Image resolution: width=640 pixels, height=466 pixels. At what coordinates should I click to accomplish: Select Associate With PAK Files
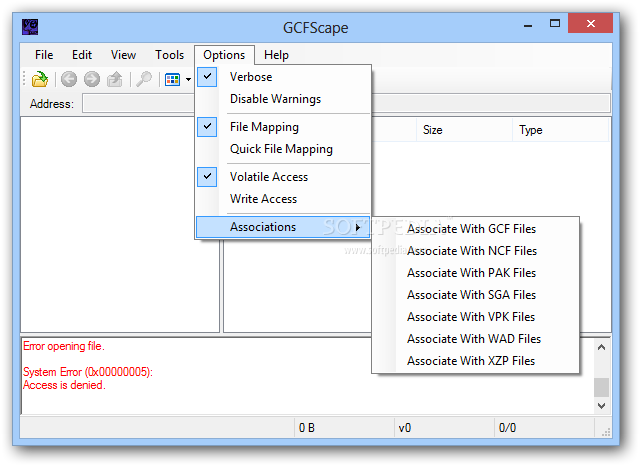point(476,273)
